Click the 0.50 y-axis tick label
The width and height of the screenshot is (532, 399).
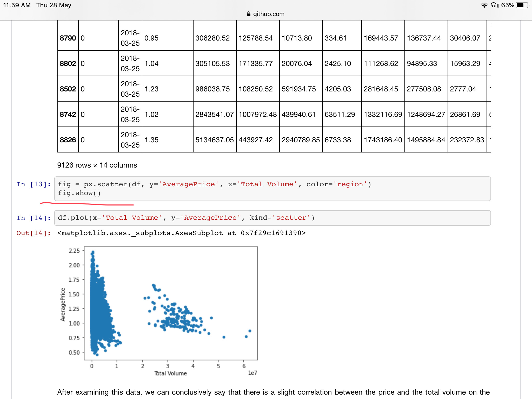(74, 353)
